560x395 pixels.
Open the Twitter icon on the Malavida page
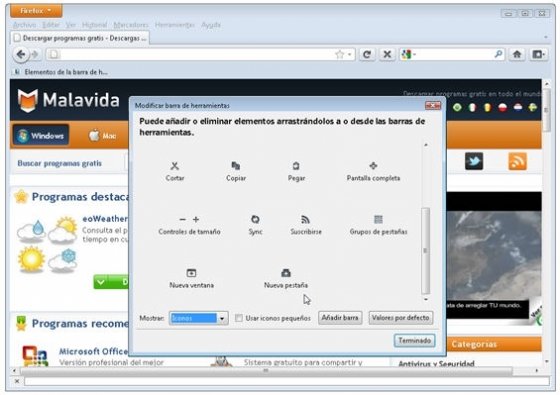[474, 161]
